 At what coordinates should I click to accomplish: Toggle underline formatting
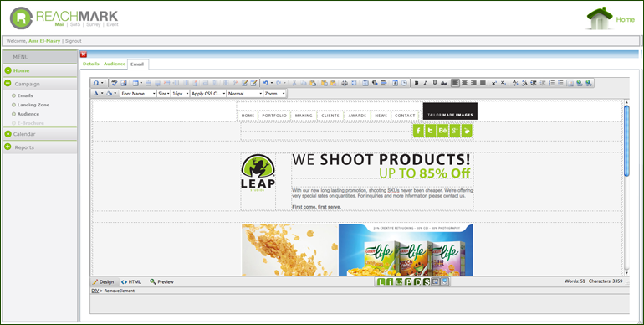click(x=435, y=83)
